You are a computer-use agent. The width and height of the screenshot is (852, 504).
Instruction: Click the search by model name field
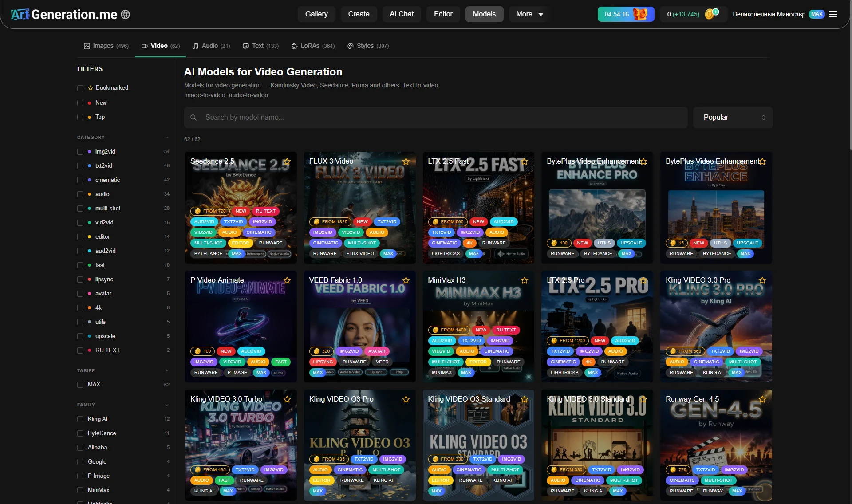pyautogui.click(x=436, y=118)
